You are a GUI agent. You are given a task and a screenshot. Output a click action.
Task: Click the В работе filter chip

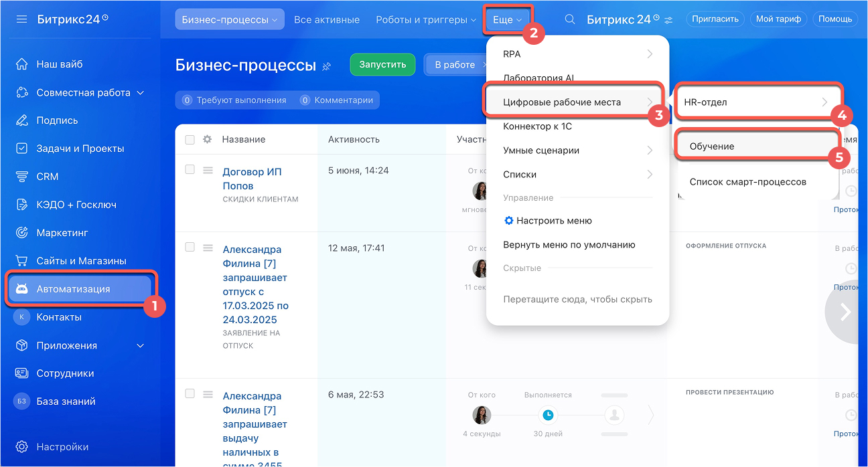(x=455, y=65)
